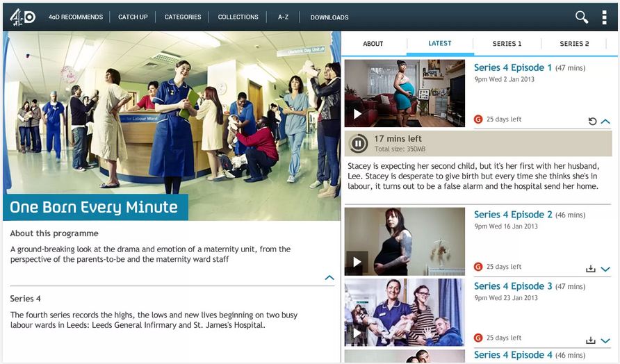Click the restart icon for Episode 1

point(592,122)
